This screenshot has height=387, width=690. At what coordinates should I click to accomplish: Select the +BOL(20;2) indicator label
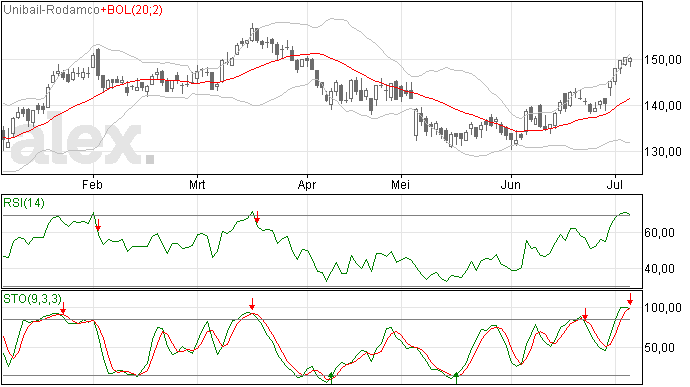coord(132,10)
